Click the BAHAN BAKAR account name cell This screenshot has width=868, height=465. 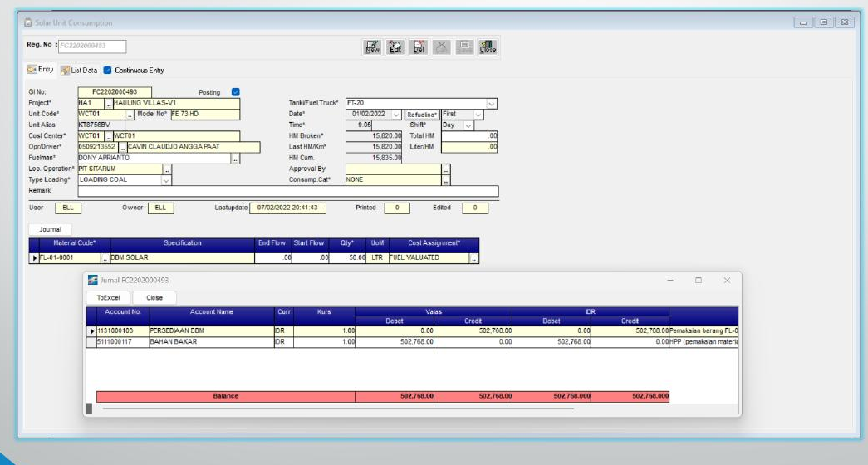tap(212, 342)
